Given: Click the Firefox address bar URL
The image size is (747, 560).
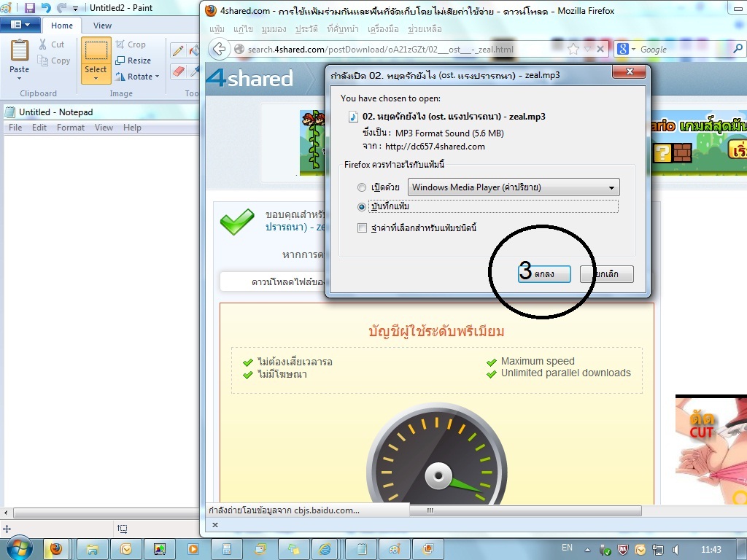Looking at the screenshot, I should point(381,50).
